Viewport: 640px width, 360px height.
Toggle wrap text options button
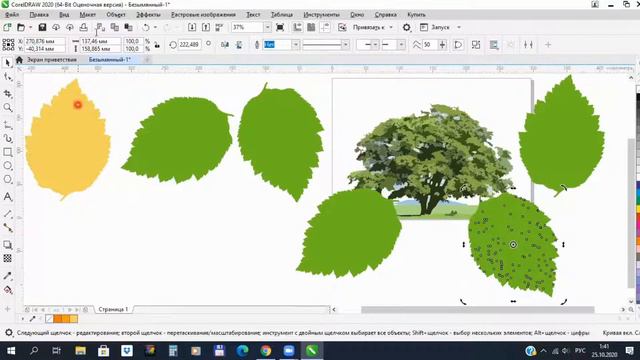[494, 45]
